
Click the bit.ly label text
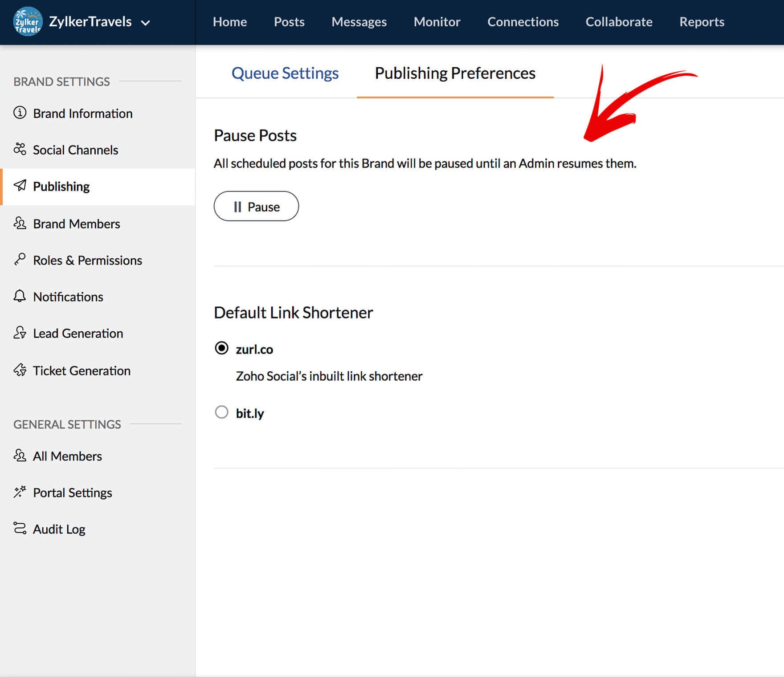(x=250, y=413)
